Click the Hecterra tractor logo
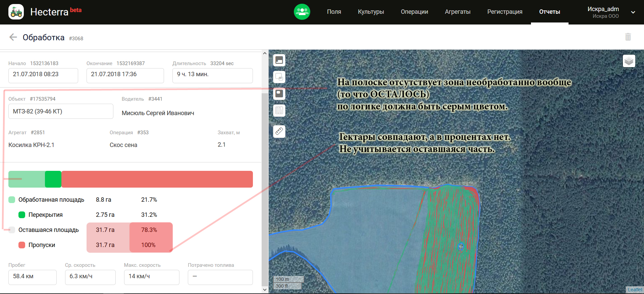This screenshot has width=644, height=294. (x=16, y=12)
